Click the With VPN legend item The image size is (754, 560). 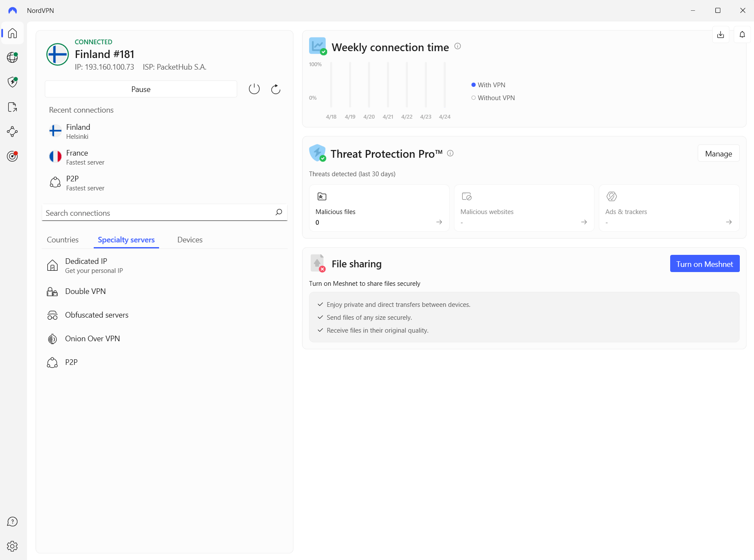point(488,85)
